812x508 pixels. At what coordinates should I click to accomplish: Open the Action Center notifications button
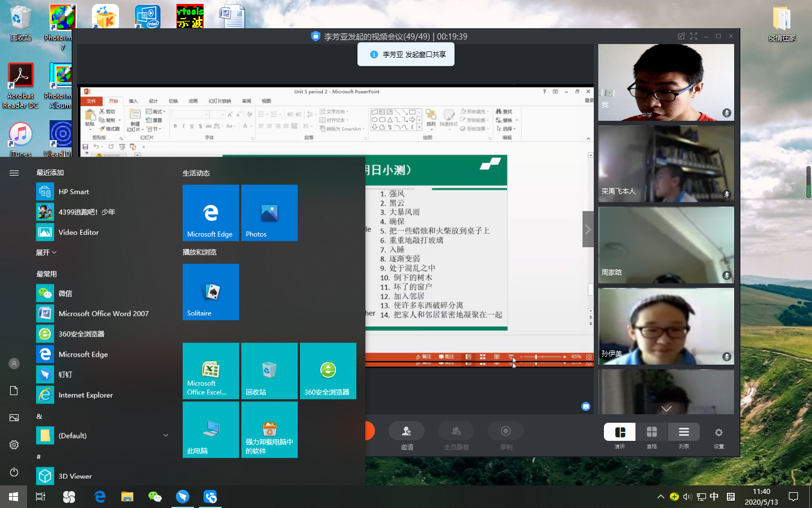[x=793, y=497]
